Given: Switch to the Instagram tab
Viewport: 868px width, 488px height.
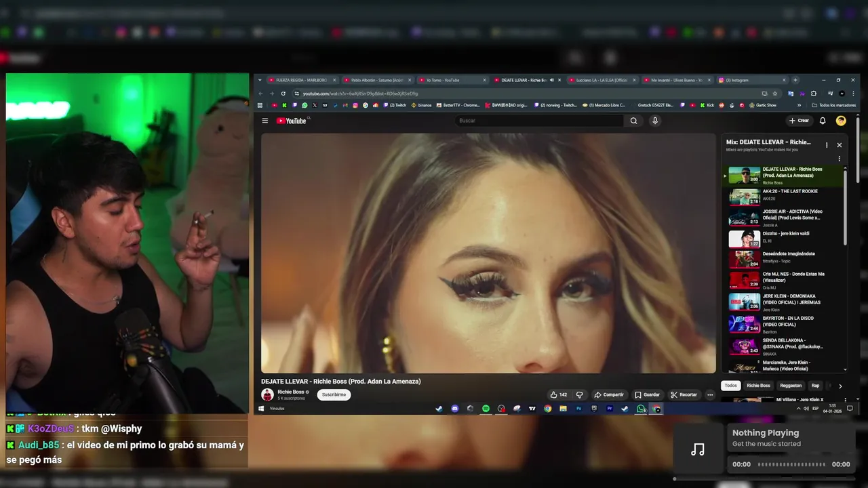Looking at the screenshot, I should pos(751,80).
